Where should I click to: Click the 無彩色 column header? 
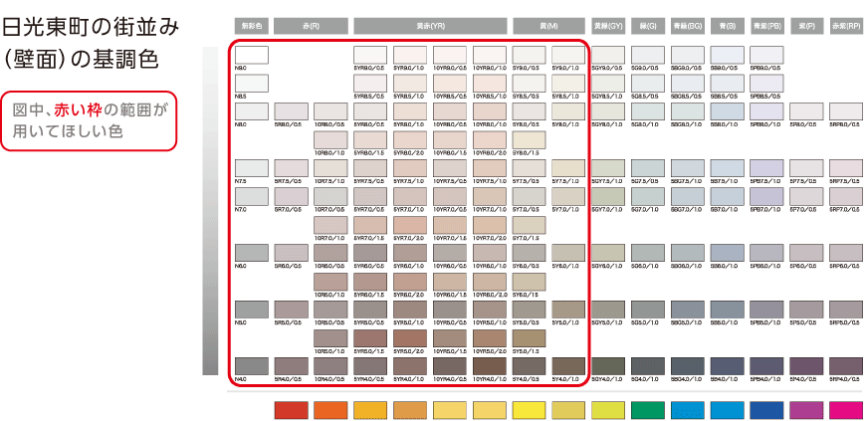(250, 25)
